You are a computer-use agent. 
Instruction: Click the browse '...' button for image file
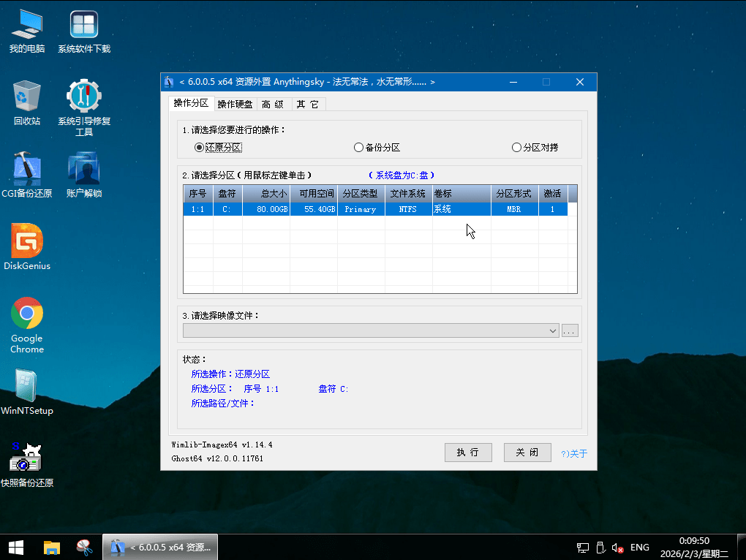point(570,331)
